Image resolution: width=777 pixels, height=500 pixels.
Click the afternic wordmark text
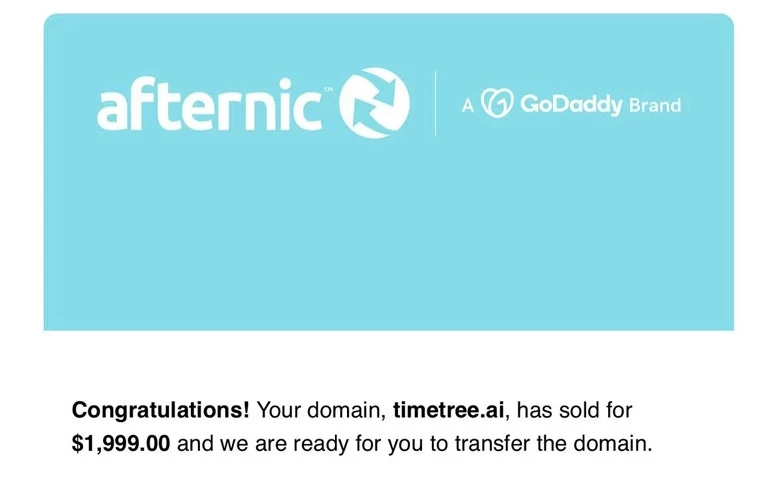pos(209,104)
